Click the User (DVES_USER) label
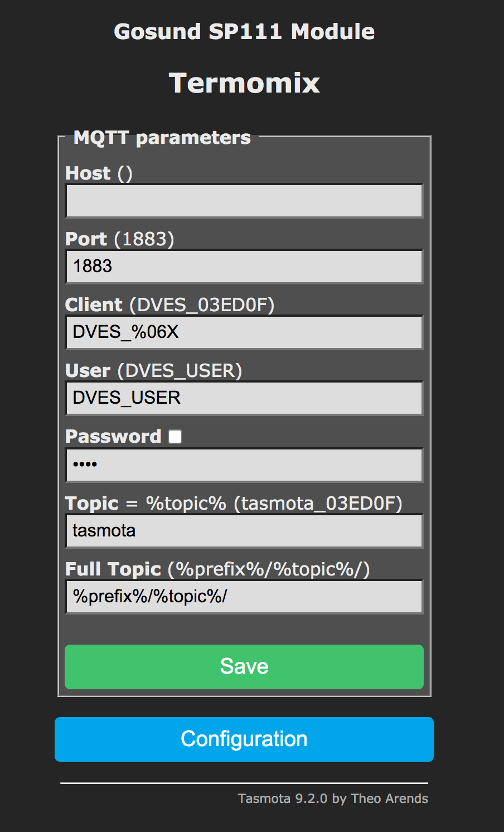The image size is (504, 832). click(x=154, y=371)
